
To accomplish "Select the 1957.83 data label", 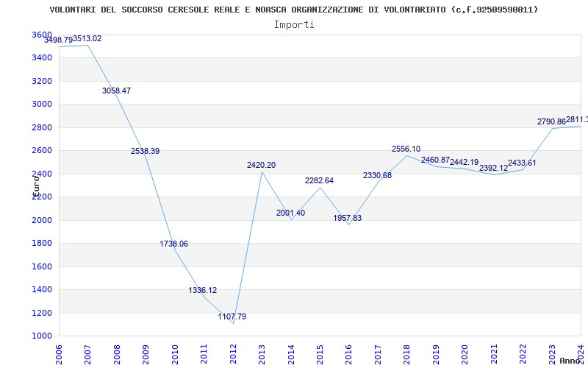I will (348, 218).
